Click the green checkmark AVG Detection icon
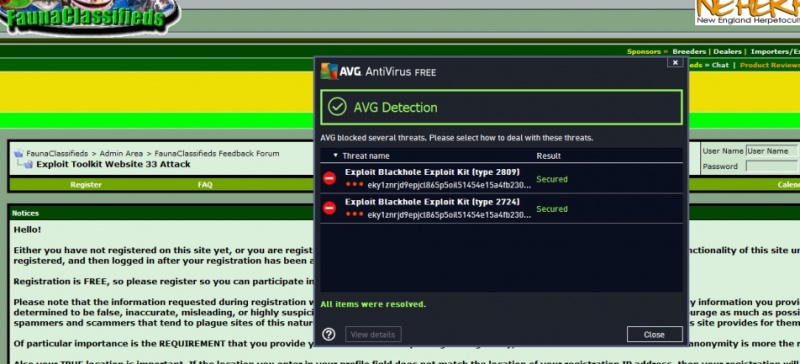 [x=337, y=107]
